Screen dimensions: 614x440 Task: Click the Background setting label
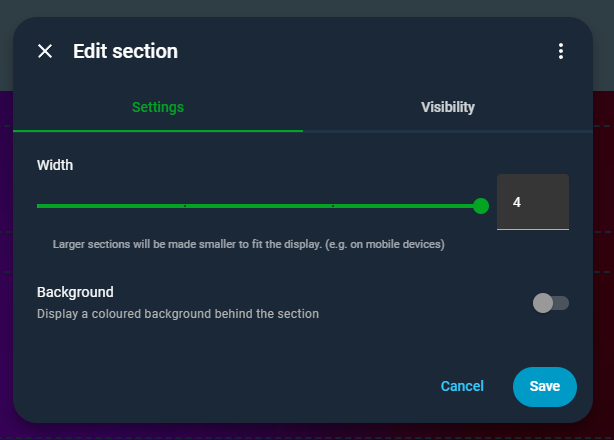(x=75, y=292)
